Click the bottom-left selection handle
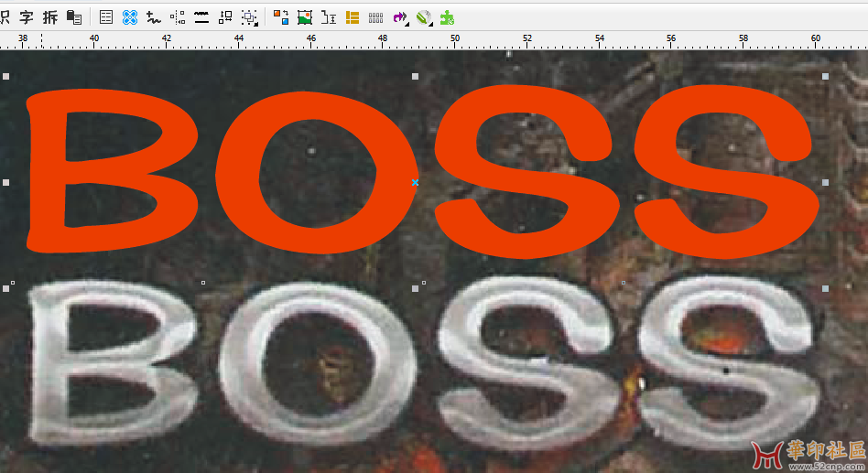Viewport: 868px width, 473px height. coord(6,289)
